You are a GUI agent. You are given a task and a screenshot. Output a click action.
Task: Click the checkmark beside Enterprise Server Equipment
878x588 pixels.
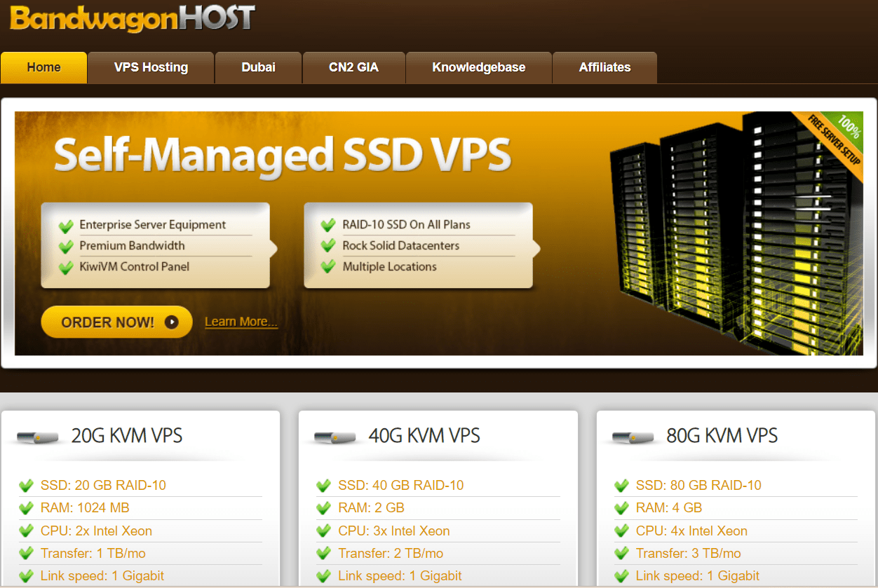coord(66,226)
